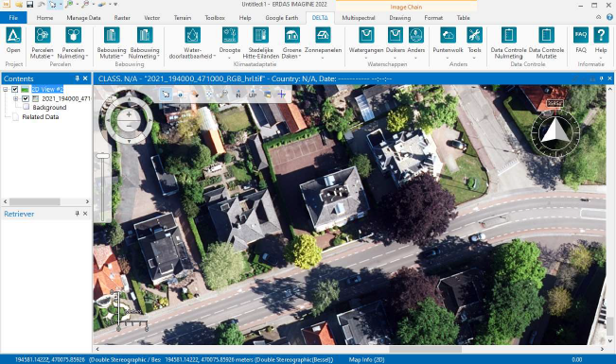
Task: Open Stedelijke Hitte-Eilanden tool
Action: point(260,35)
